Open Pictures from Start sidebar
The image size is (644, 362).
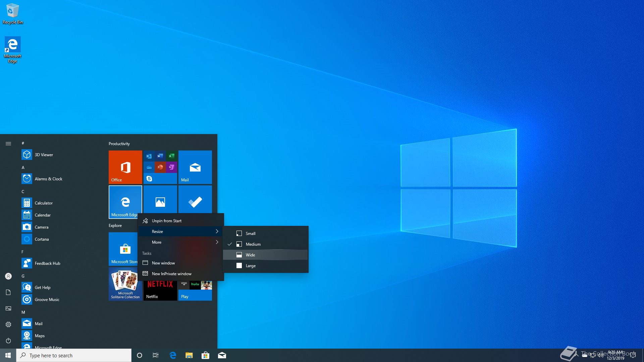click(8, 308)
